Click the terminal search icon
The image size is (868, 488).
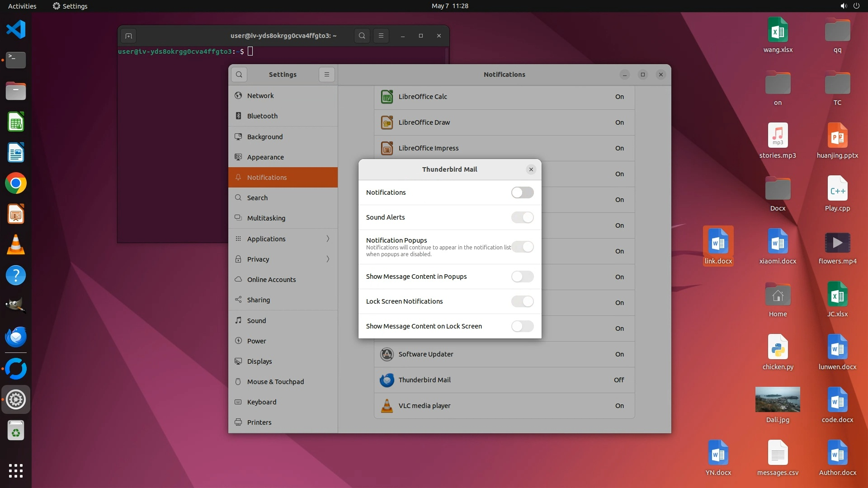(362, 36)
